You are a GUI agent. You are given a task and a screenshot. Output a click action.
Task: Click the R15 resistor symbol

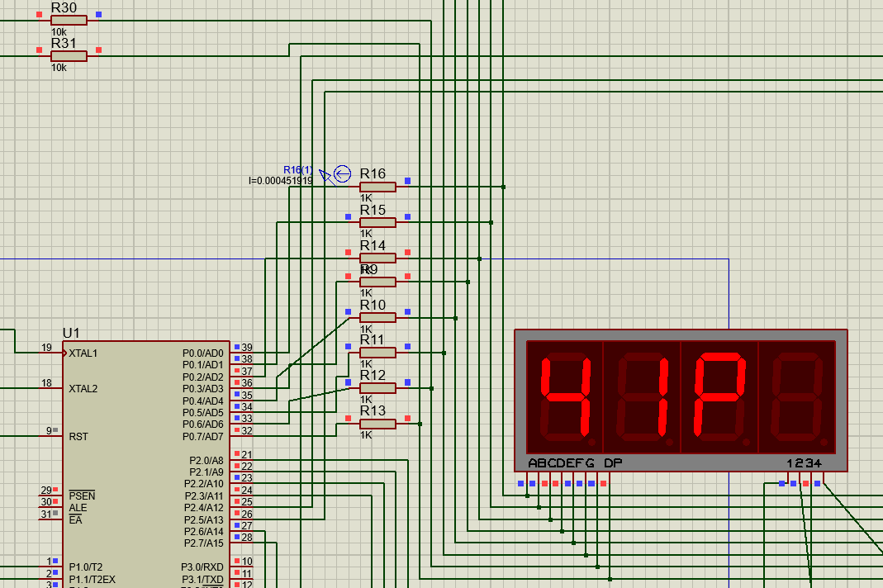[x=377, y=222]
